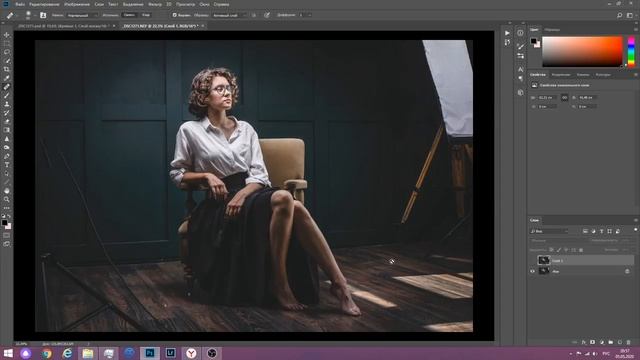640x360 pixels.
Task: Switch to the Swatches tab beside Color
Action: 552,30
